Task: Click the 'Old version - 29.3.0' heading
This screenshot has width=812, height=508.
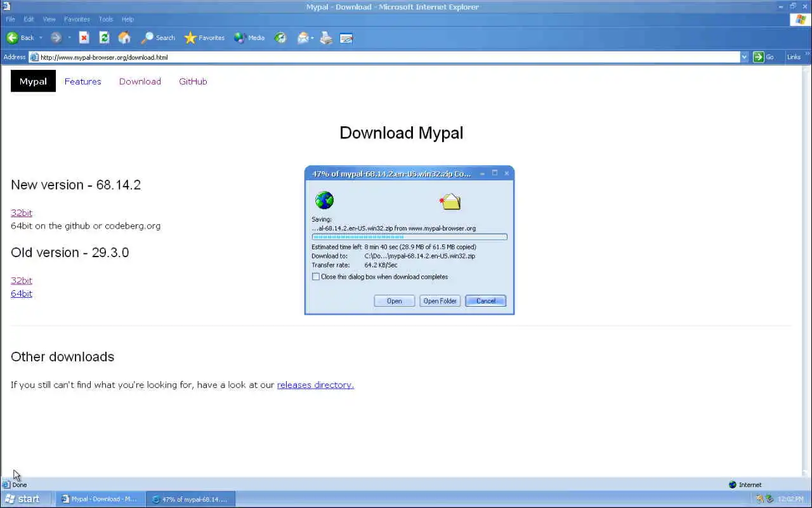Action: point(70,252)
